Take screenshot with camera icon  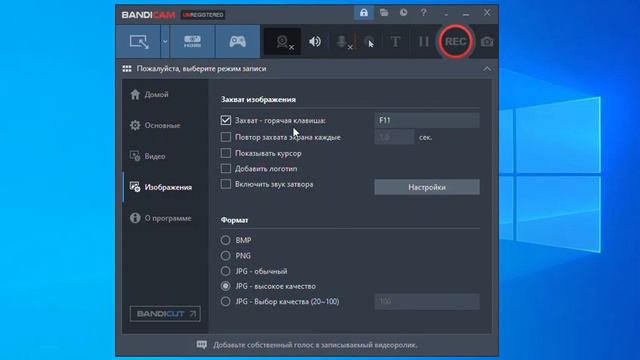[x=487, y=42]
